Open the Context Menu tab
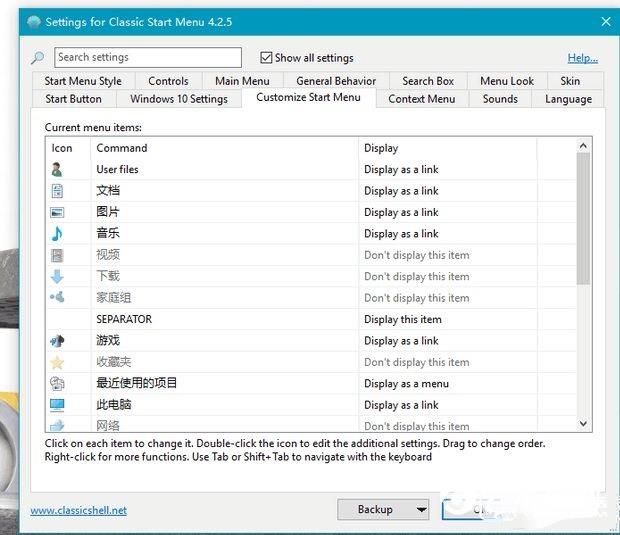 click(421, 99)
